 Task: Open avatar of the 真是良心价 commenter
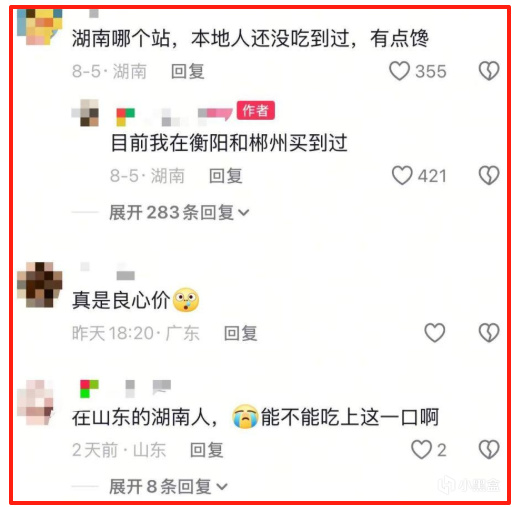[x=40, y=285]
